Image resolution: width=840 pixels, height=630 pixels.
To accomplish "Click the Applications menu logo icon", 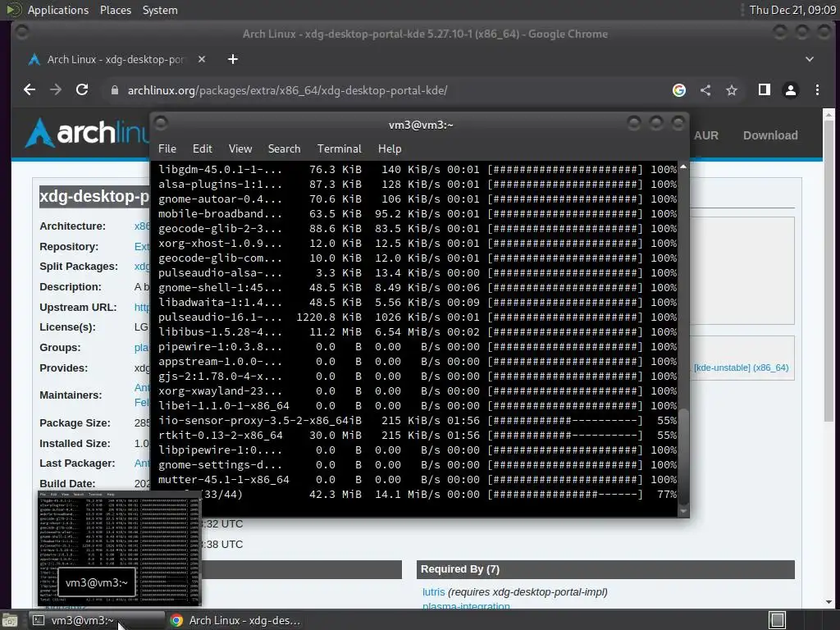I will click(14, 10).
